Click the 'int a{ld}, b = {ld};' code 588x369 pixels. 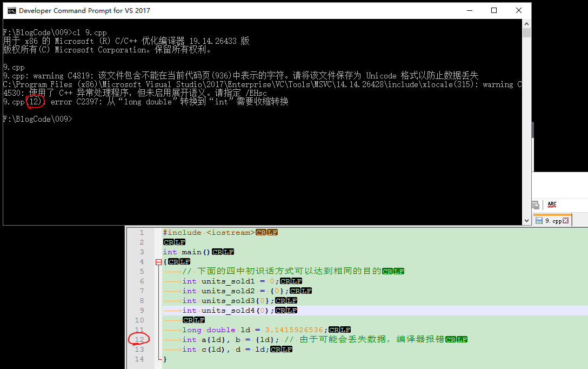[231, 340]
